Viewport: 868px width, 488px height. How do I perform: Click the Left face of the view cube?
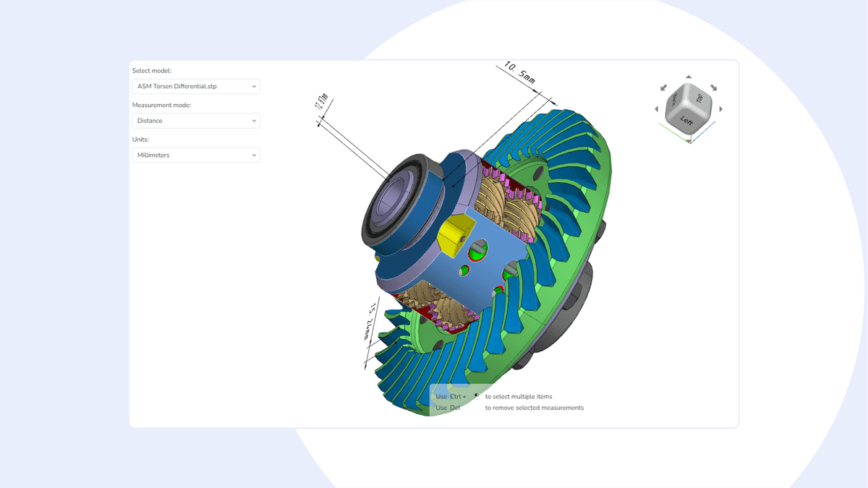[x=686, y=122]
